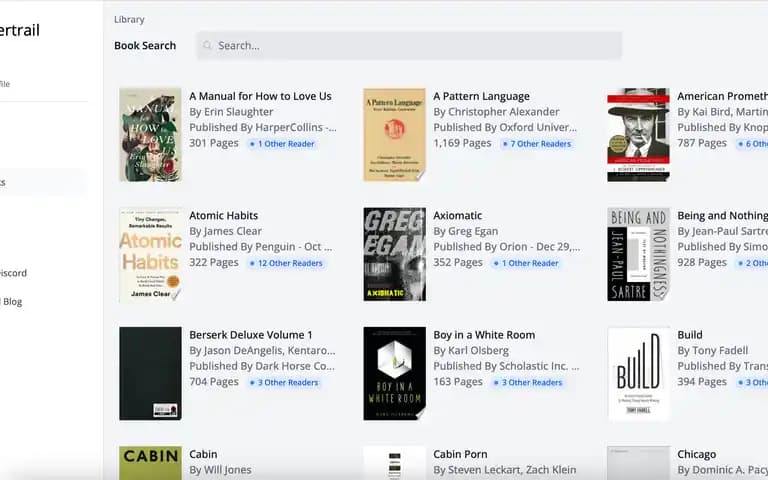This screenshot has height=480, width=768.
Task: Click the author line By Karl Olsberg
Action: pyautogui.click(x=471, y=351)
